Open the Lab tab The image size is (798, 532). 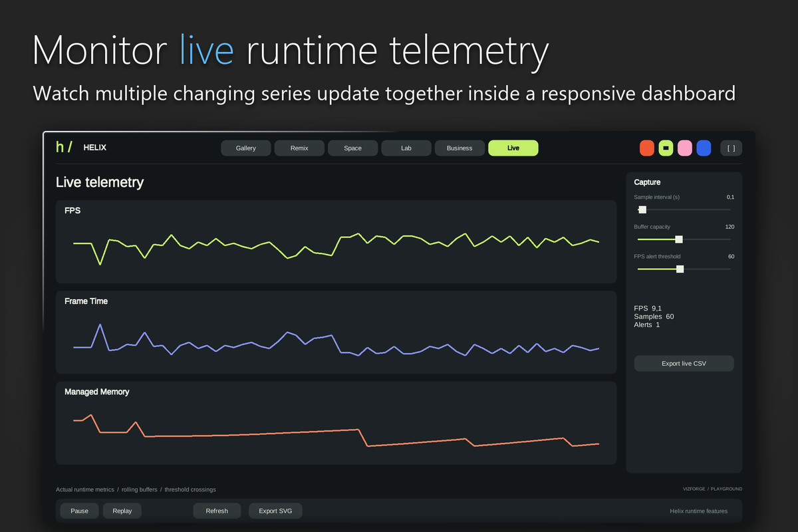(x=406, y=148)
